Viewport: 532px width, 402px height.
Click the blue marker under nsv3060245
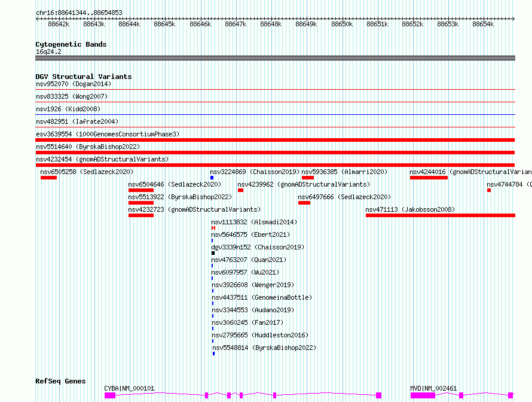coord(213,328)
